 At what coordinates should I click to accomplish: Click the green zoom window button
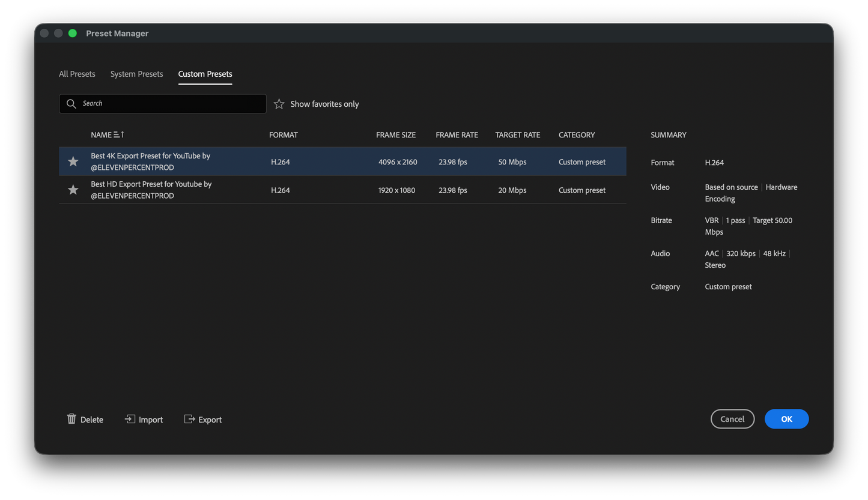(x=73, y=33)
